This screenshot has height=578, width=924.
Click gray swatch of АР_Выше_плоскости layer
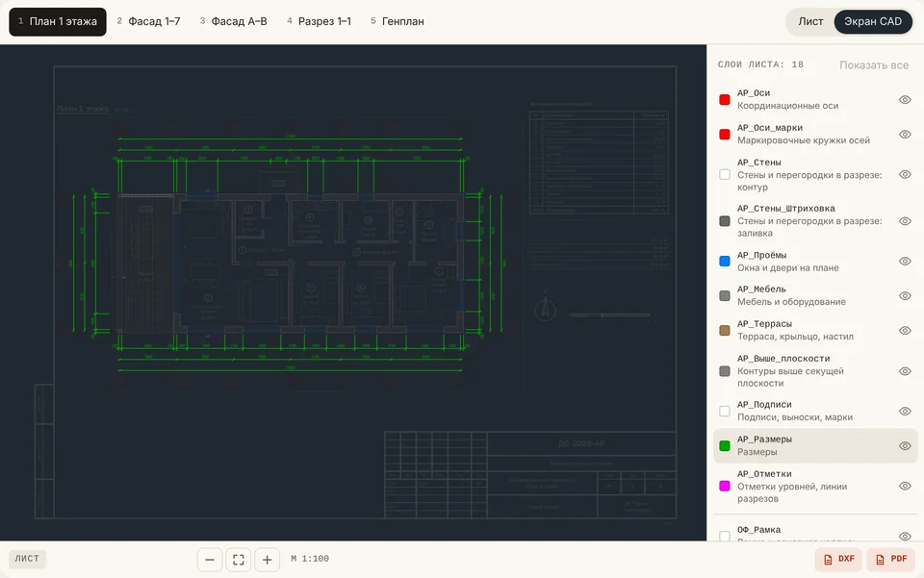725,371
